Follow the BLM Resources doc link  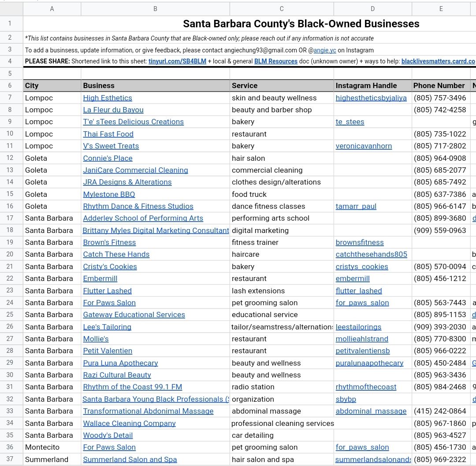tap(275, 61)
